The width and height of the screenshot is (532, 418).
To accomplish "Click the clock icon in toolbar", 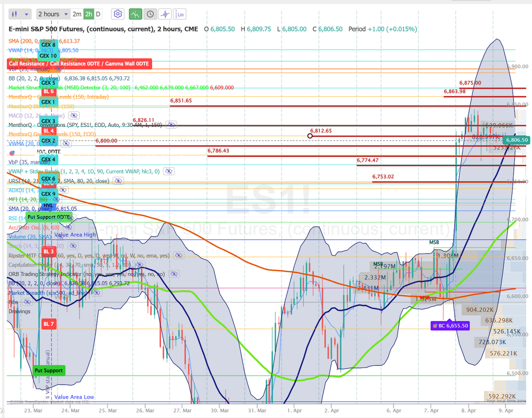I will tap(150, 14).
